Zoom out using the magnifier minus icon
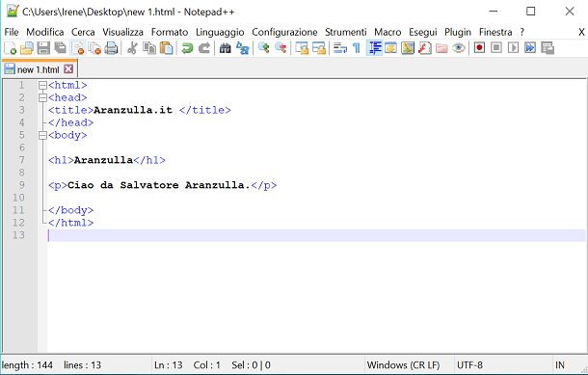 tap(281, 48)
